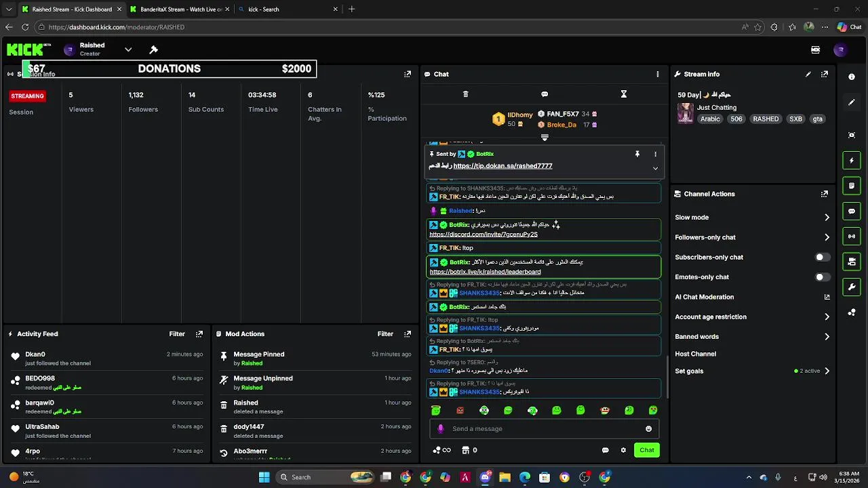Click the points balance icon with infinity

click(x=441, y=450)
